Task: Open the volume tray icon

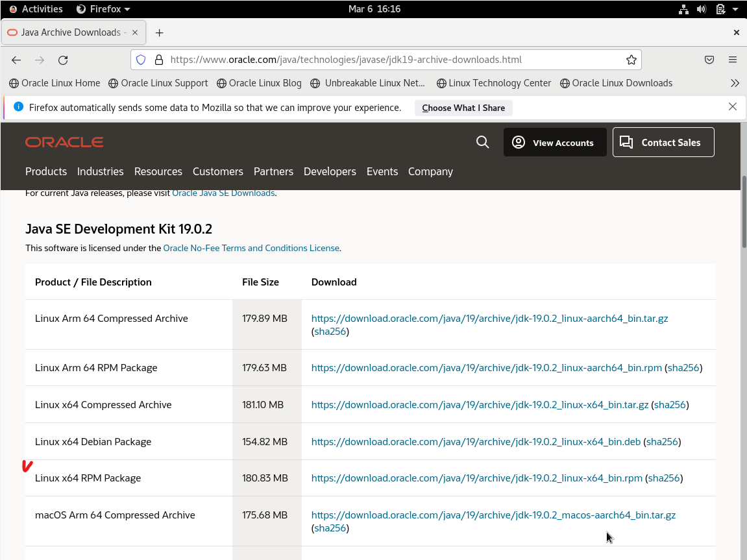Action: (x=702, y=9)
